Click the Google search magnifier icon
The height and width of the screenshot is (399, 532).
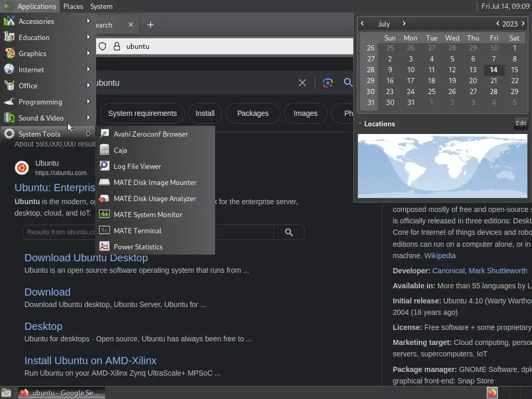(348, 83)
